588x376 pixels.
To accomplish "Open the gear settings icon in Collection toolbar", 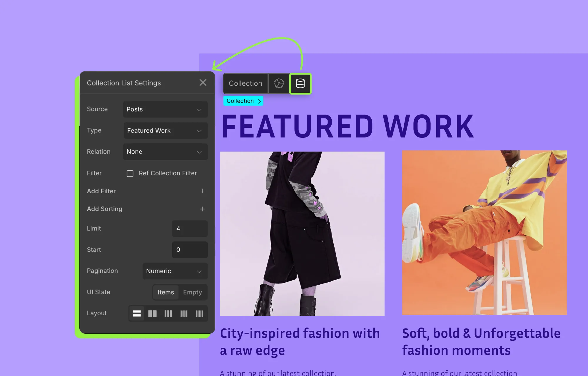I will [279, 83].
